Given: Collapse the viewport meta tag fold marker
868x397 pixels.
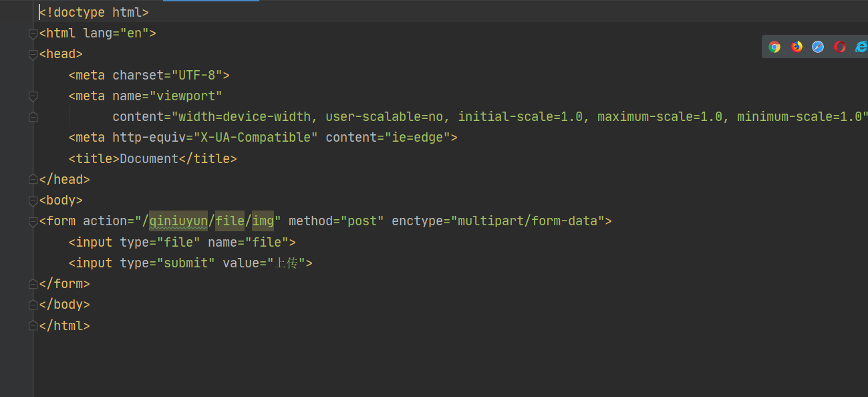Looking at the screenshot, I should click(32, 96).
